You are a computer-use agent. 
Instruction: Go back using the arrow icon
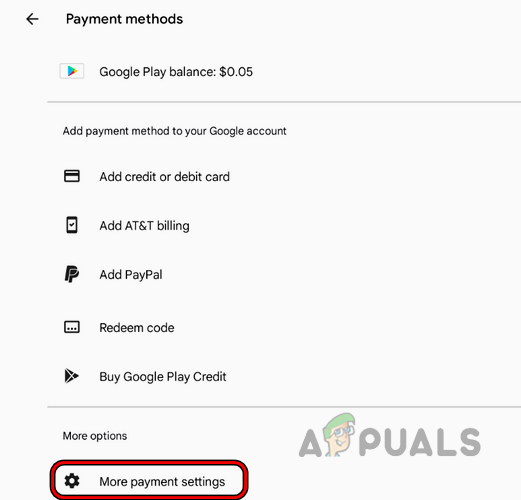[x=32, y=19]
